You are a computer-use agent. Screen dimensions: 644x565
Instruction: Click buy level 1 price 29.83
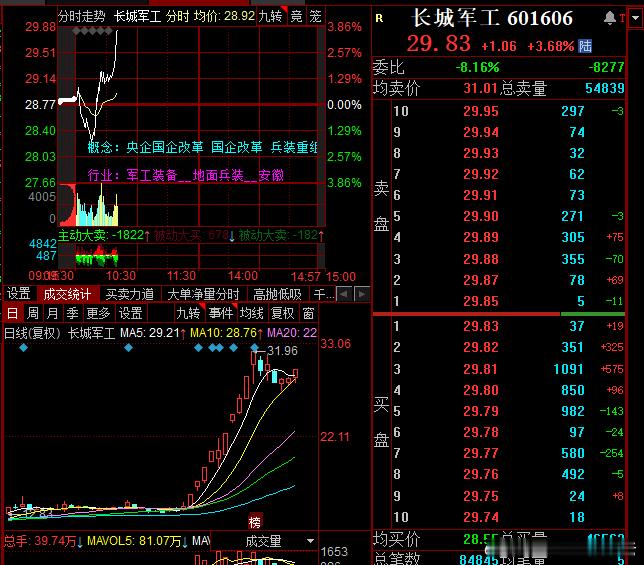[481, 326]
